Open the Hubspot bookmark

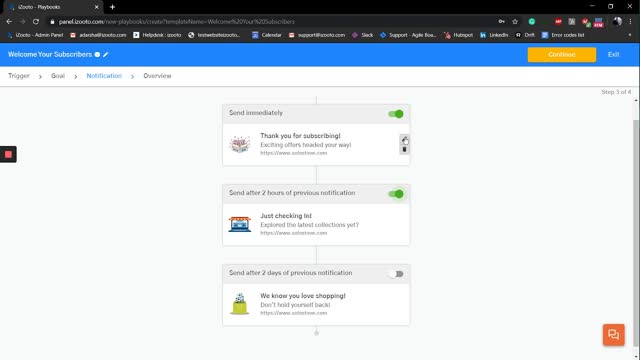coord(458,35)
